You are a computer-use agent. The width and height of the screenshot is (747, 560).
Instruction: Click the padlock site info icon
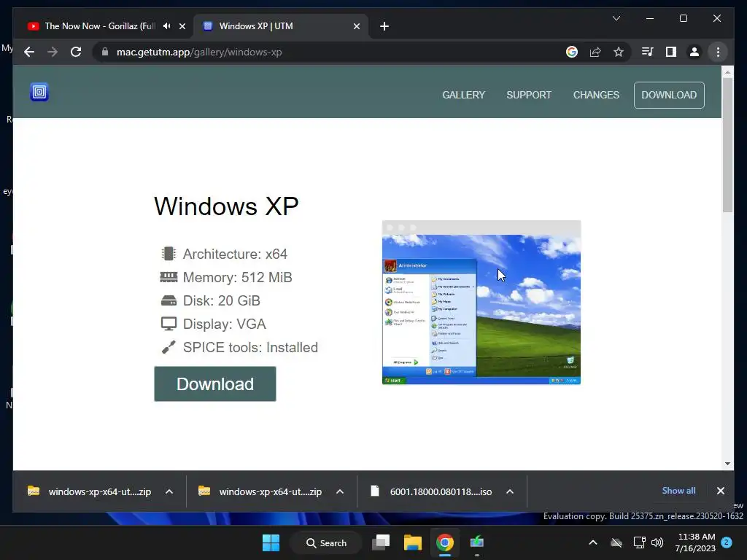click(x=105, y=52)
